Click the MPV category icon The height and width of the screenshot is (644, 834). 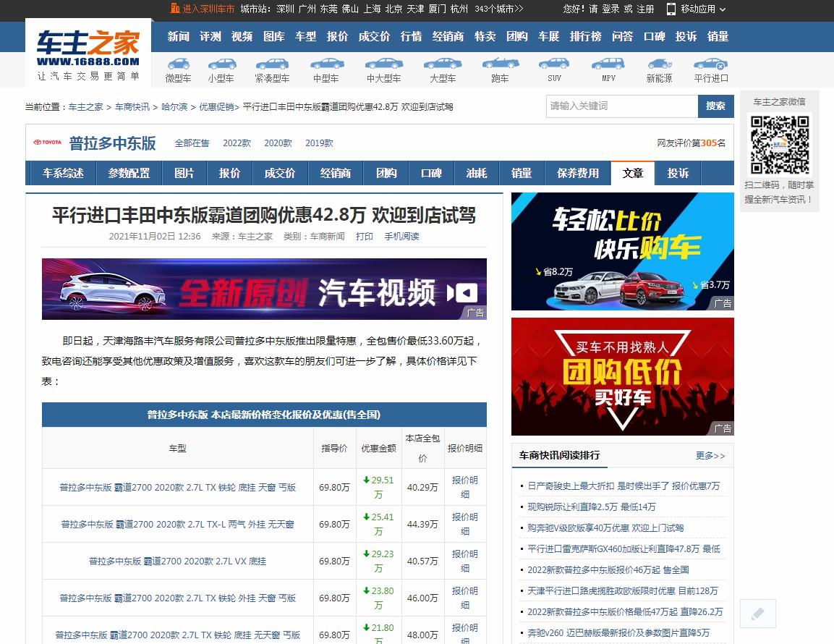point(608,65)
